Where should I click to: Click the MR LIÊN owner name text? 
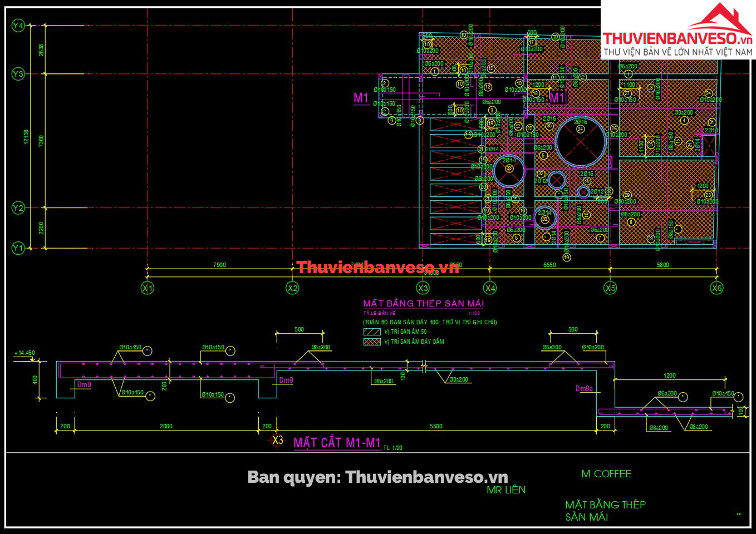coord(505,490)
